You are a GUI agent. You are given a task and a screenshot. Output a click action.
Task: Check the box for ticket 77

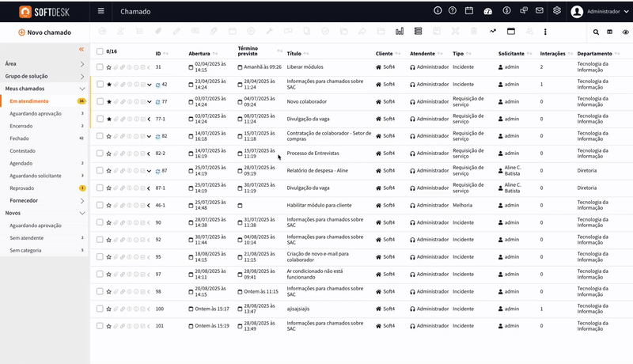click(x=100, y=101)
